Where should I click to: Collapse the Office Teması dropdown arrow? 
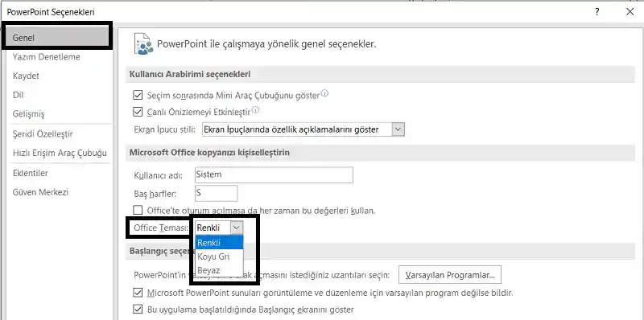[x=237, y=228]
